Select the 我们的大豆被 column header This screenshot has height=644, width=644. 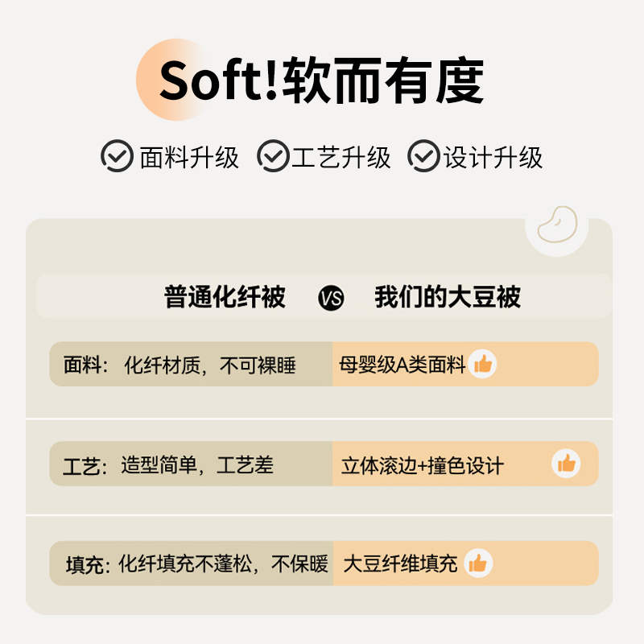(x=448, y=297)
